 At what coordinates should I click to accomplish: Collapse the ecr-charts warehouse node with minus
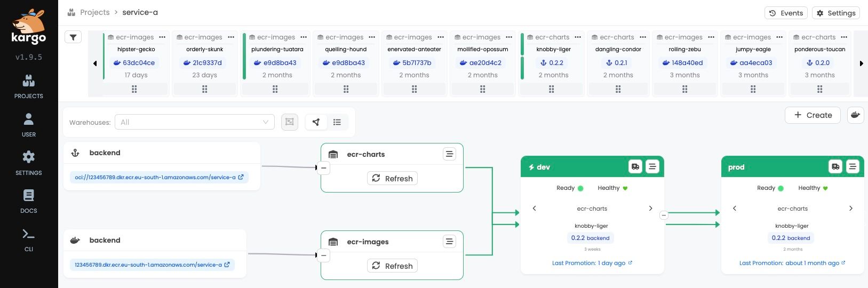[323, 168]
